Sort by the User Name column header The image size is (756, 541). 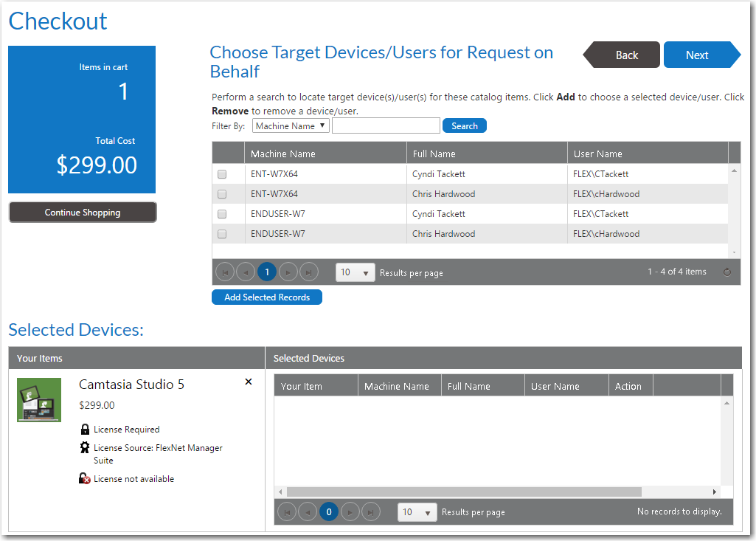598,154
